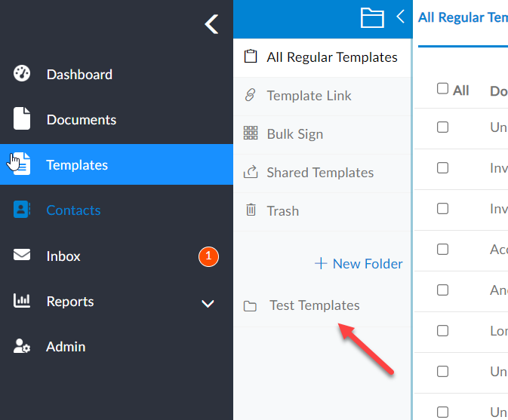
Task: Create a New Folder
Action: [x=359, y=264]
